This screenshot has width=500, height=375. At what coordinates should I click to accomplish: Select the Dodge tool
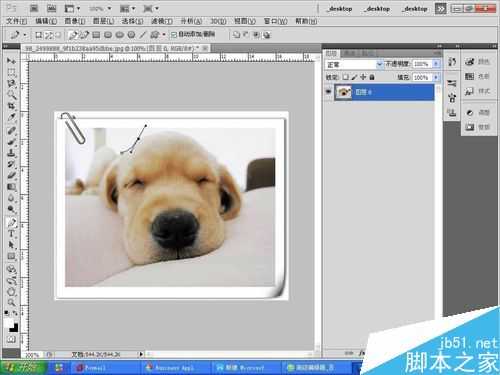pyautogui.click(x=11, y=209)
